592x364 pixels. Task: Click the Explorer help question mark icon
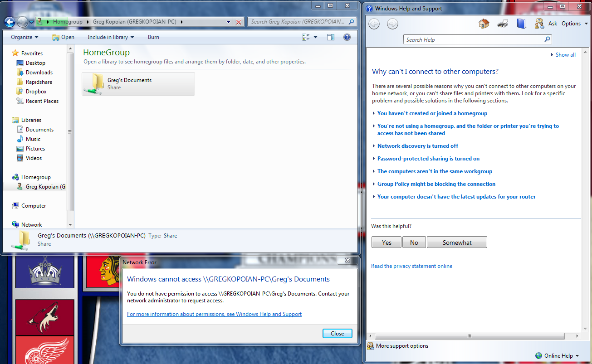(347, 37)
